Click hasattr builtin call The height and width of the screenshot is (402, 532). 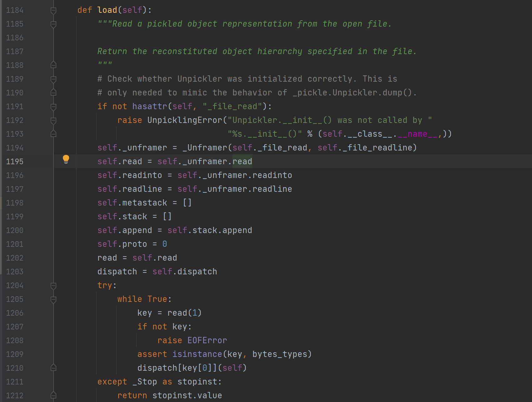(x=150, y=106)
